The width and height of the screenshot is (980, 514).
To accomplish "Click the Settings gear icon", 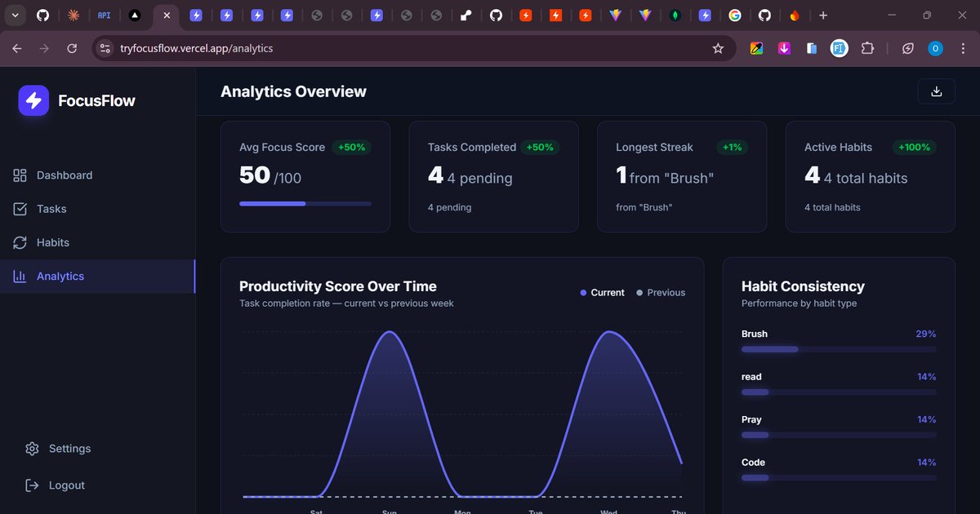I will pyautogui.click(x=31, y=448).
